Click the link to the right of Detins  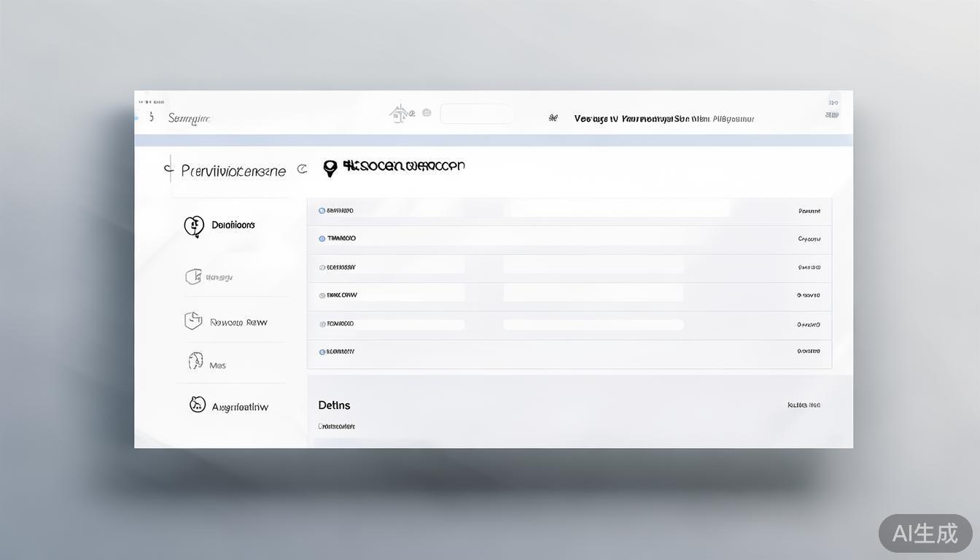[x=804, y=405]
